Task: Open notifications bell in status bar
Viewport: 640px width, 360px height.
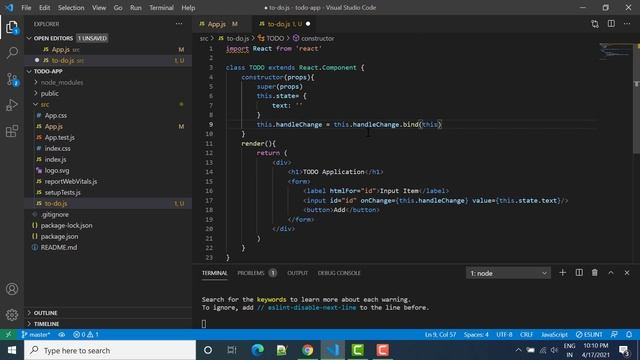Action: [629, 334]
